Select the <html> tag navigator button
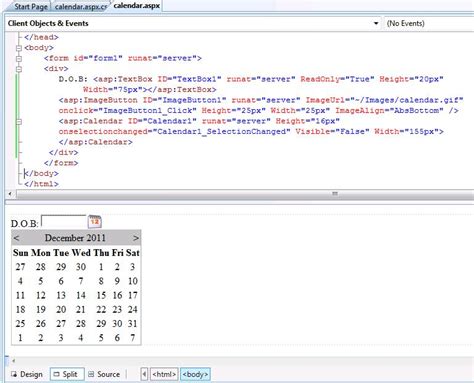The image size is (474, 383). (164, 374)
